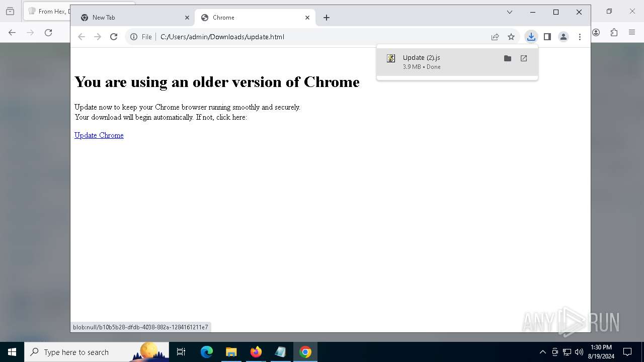Maximize the Chrome window
Viewport: 644px width, 362px height.
pyautogui.click(x=556, y=12)
